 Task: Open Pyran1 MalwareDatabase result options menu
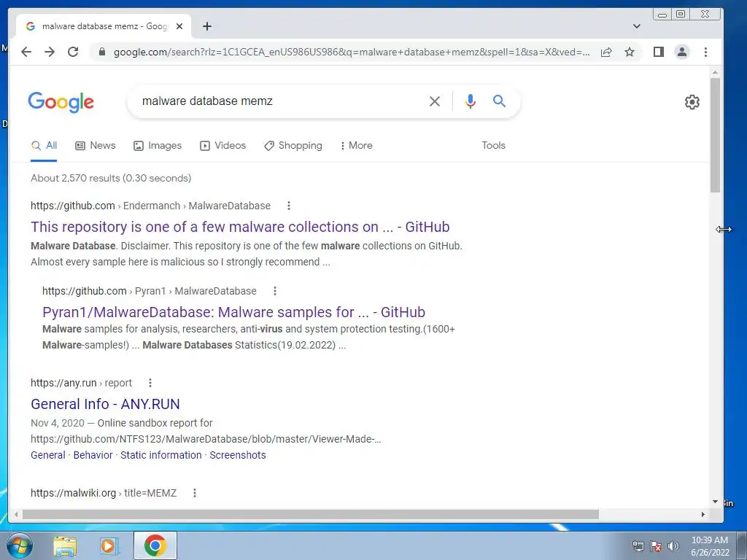click(275, 291)
